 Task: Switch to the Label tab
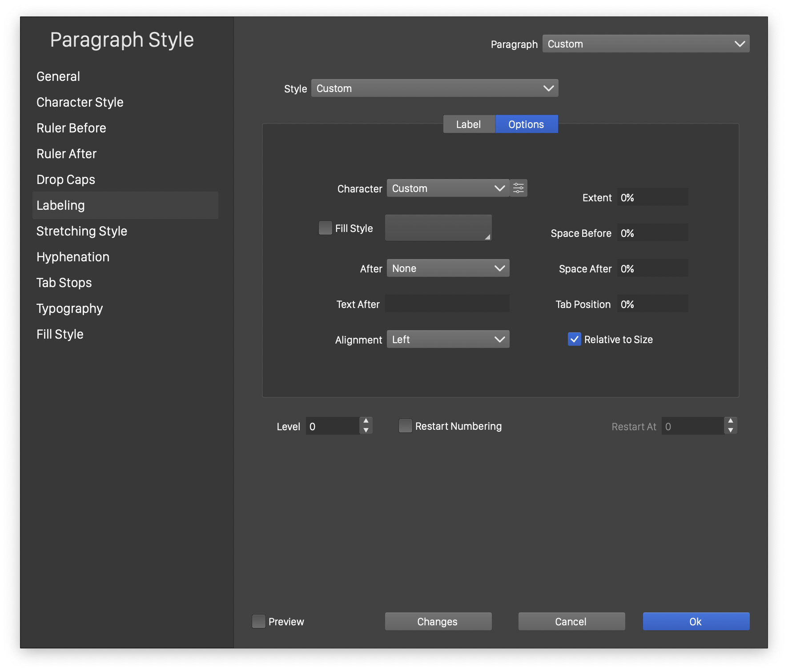[x=469, y=124]
